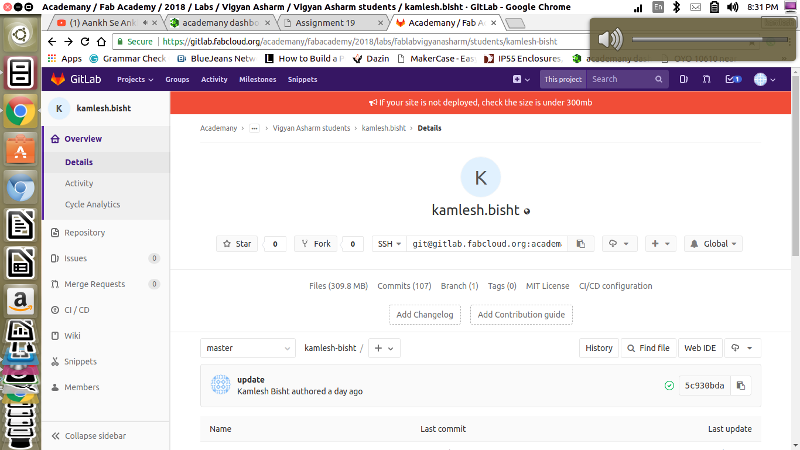Click the Find file button
Image resolution: width=800 pixels, height=450 pixels.
point(648,348)
